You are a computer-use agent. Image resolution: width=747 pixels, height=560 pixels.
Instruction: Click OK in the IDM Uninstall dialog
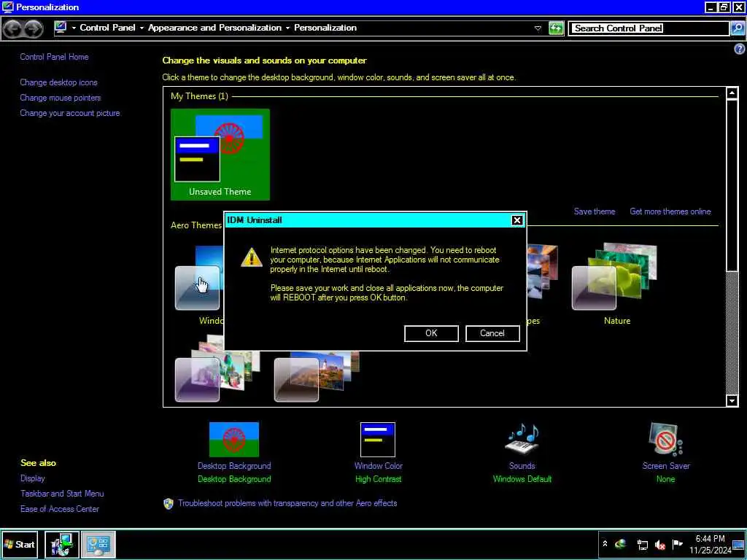431,333
